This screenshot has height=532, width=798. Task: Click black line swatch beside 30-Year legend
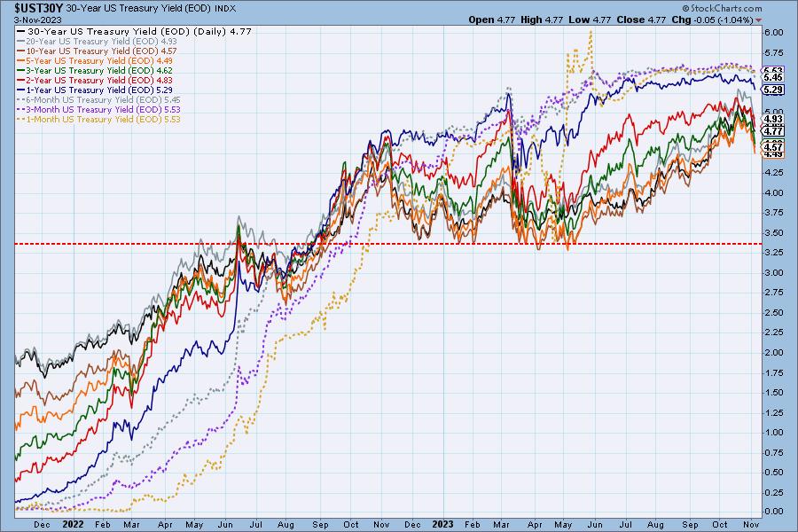coord(21,31)
